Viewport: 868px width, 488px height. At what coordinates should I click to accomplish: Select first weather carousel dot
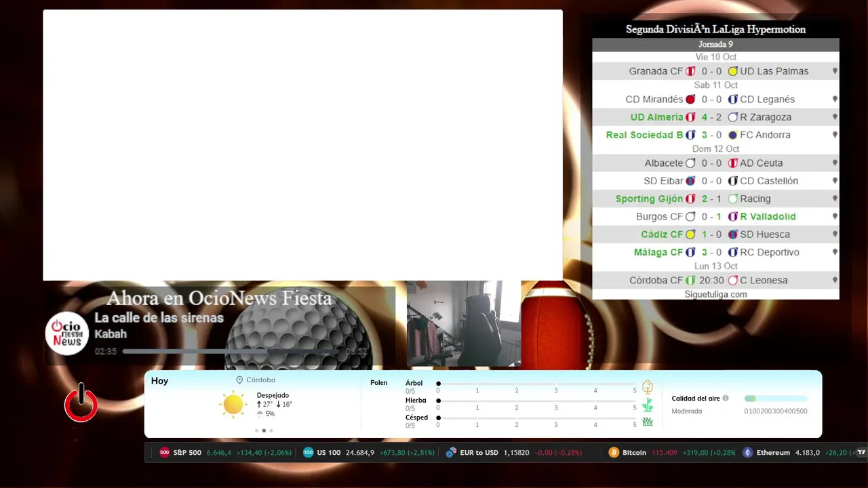[256, 430]
